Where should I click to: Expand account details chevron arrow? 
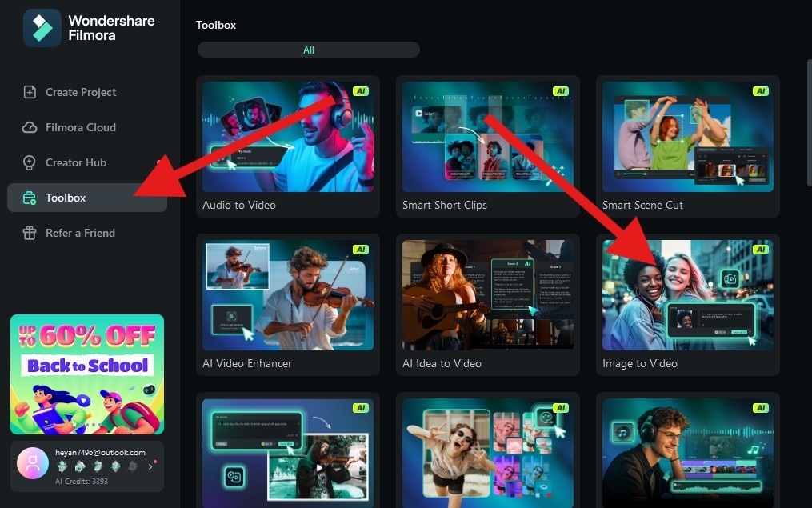pos(150,466)
